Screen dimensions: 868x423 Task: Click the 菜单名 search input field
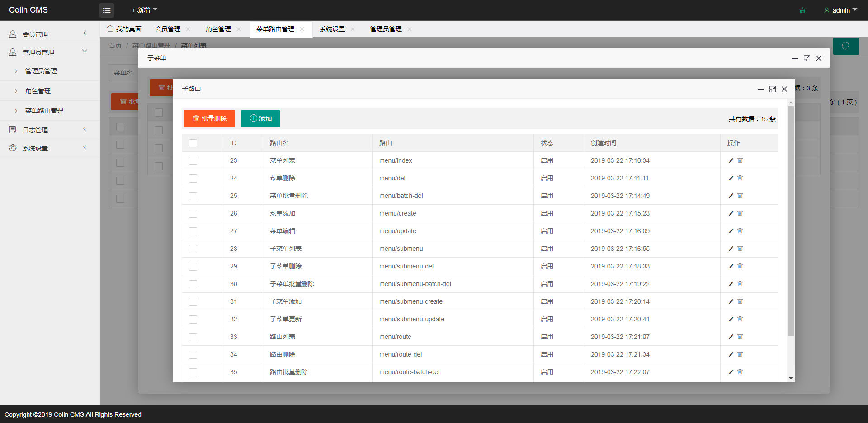click(123, 73)
